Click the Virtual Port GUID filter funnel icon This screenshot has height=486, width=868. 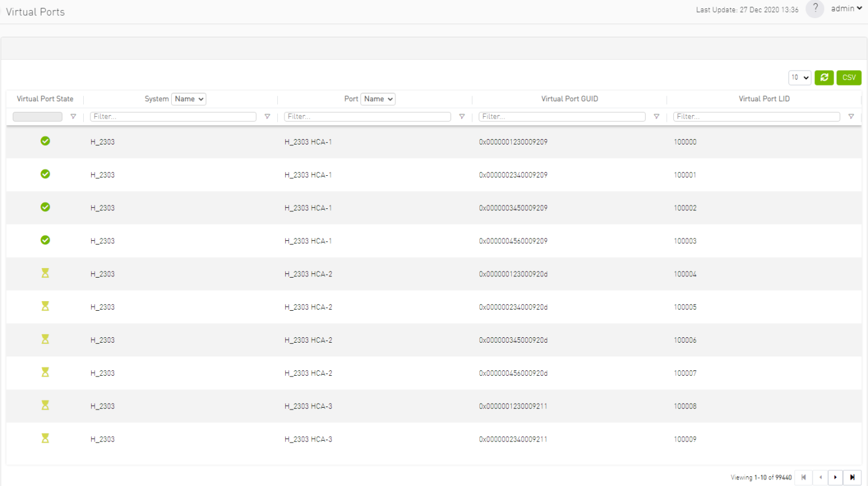pos(656,116)
